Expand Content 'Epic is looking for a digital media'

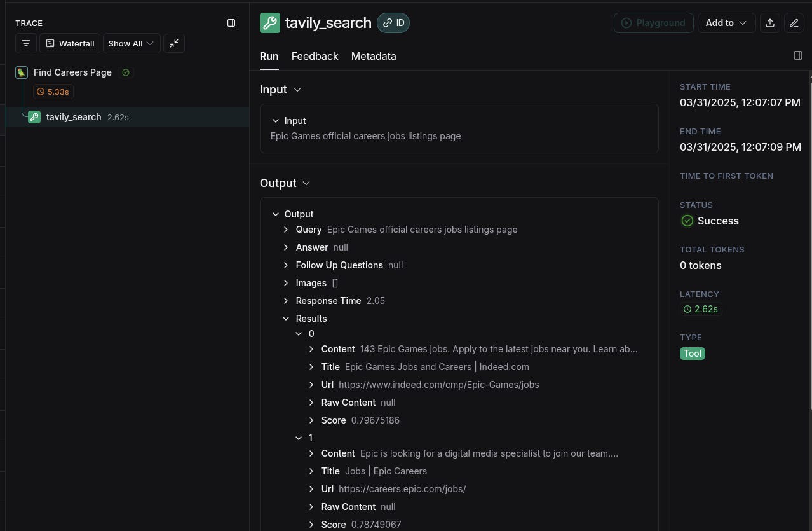click(x=311, y=453)
